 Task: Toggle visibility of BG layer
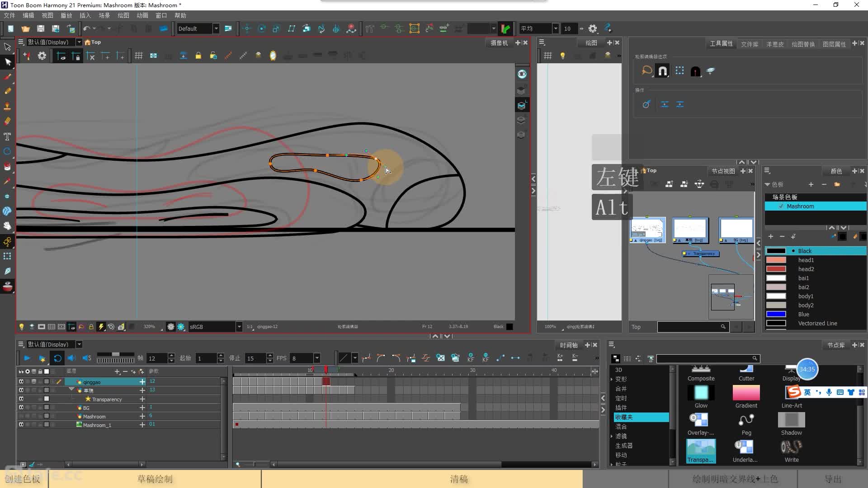point(21,408)
